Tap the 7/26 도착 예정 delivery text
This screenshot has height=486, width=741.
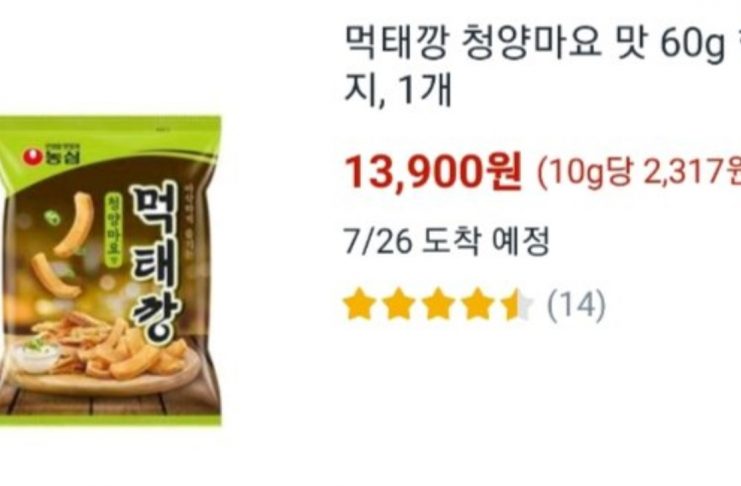[x=447, y=241]
